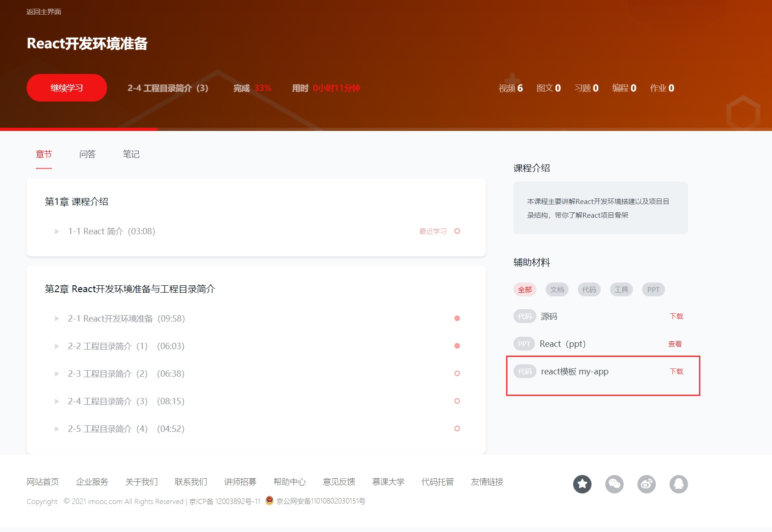Click completed dot for 2-2 工程目录简介 (1)

pyautogui.click(x=457, y=346)
